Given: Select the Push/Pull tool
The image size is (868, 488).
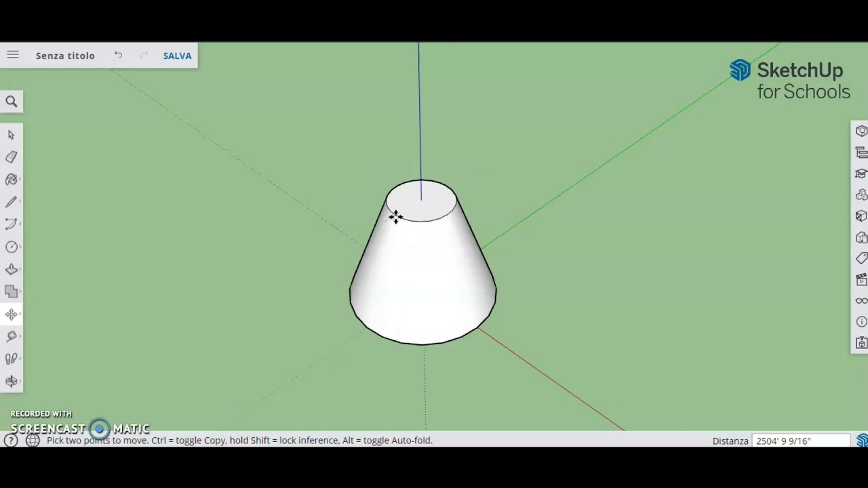Looking at the screenshot, I should tap(12, 269).
